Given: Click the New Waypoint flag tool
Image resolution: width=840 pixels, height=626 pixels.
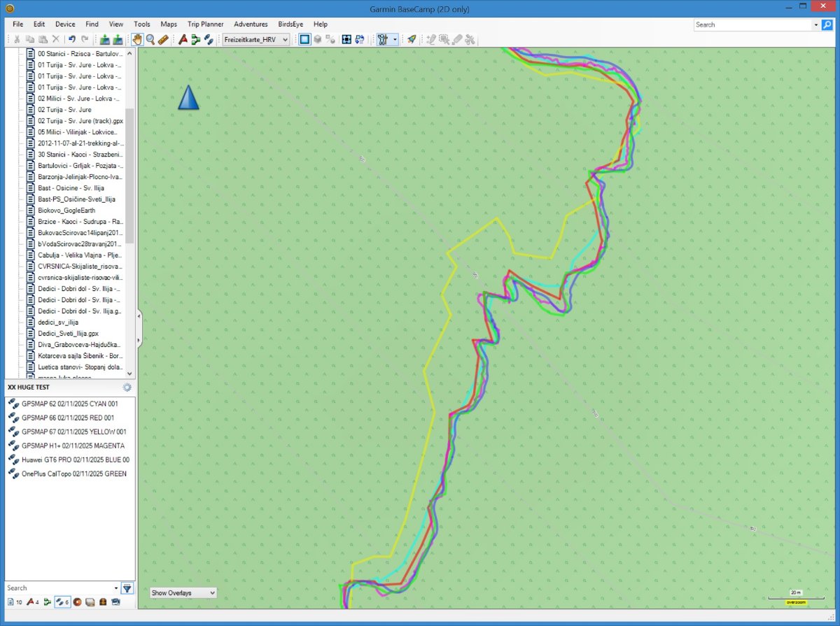Looking at the screenshot, I should coord(183,40).
